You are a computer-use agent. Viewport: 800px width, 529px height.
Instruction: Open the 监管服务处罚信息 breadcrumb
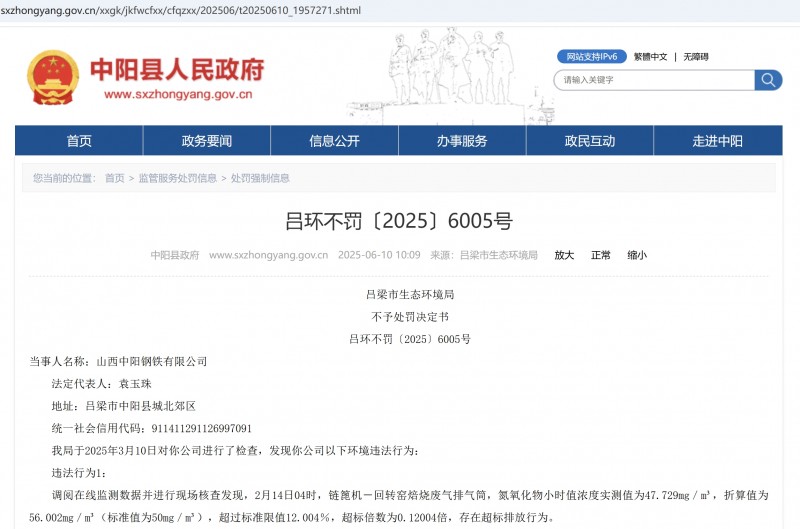177,178
